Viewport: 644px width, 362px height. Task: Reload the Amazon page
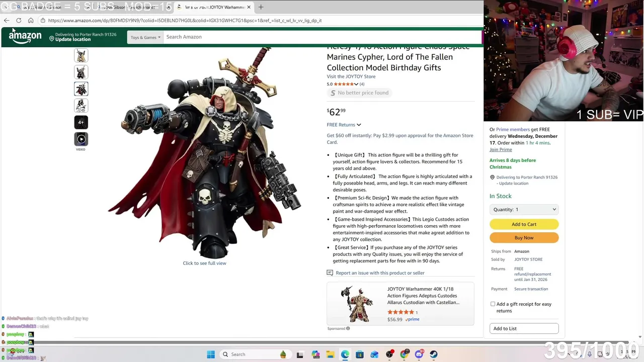[19, 21]
